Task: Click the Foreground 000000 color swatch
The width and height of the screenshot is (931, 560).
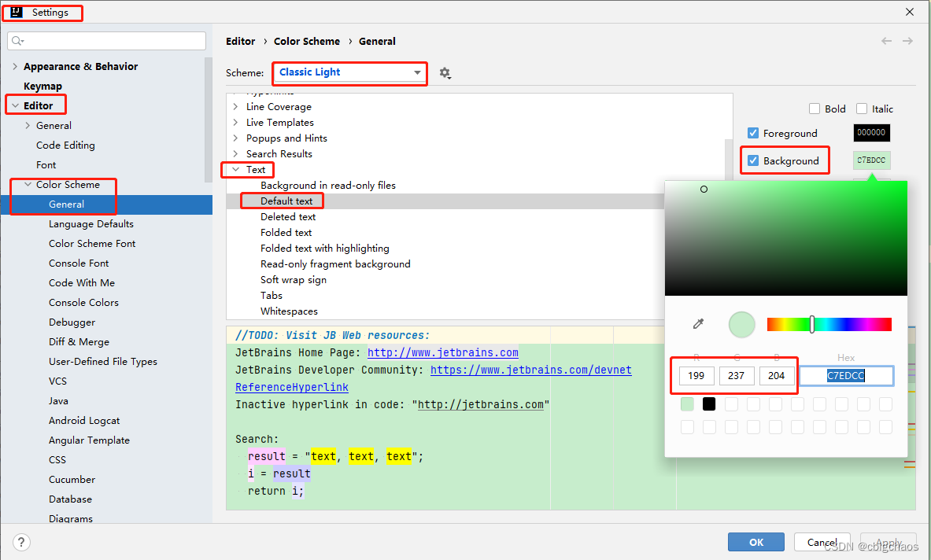Action: pos(871,132)
